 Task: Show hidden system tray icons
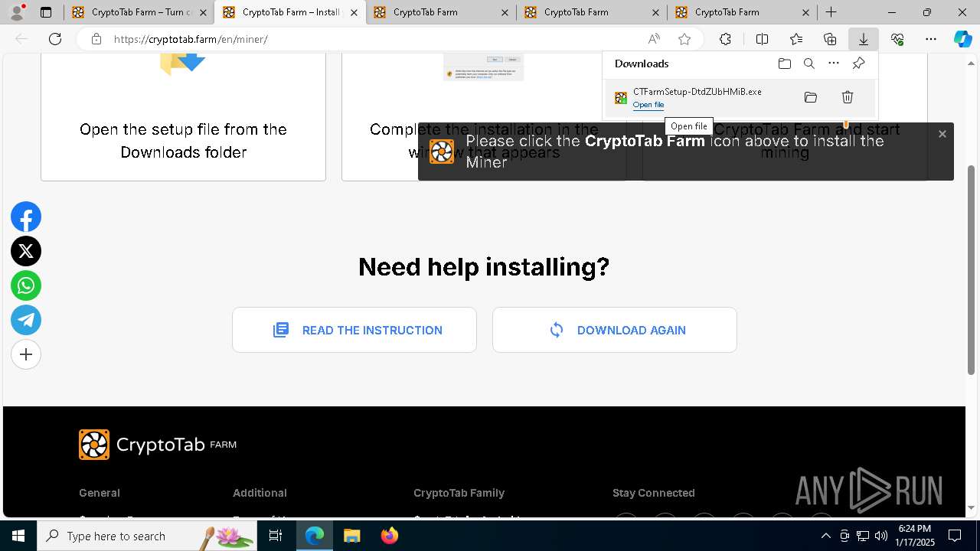[x=825, y=536]
